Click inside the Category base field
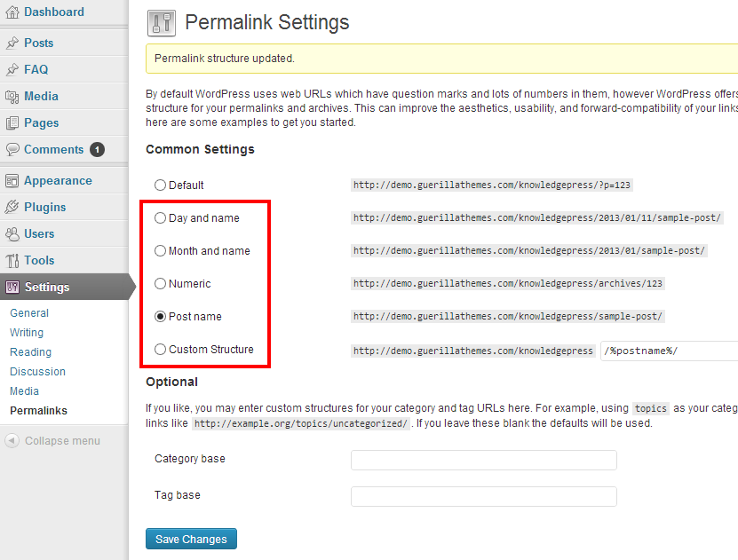The image size is (738, 560). coord(483,460)
